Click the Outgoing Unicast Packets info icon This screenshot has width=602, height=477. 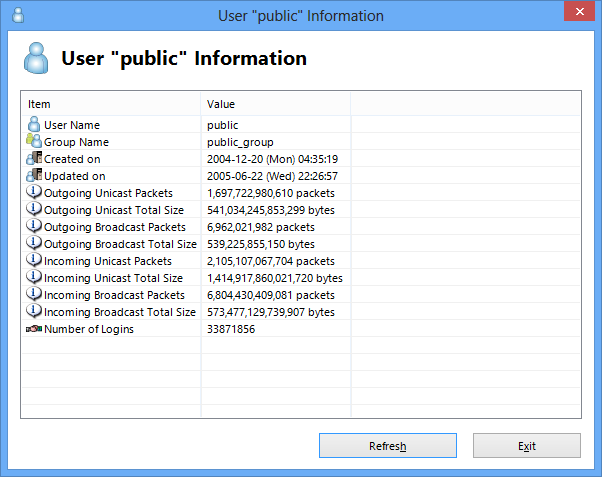click(34, 192)
